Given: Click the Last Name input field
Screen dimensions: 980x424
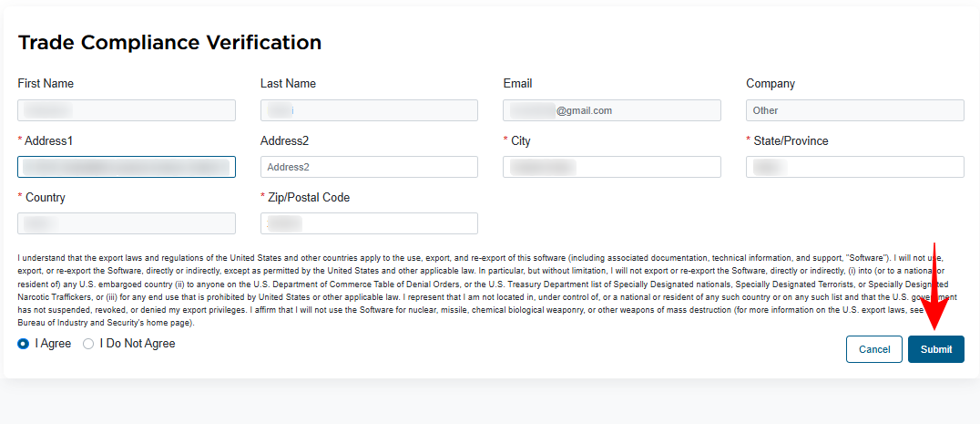Looking at the screenshot, I should pos(369,110).
